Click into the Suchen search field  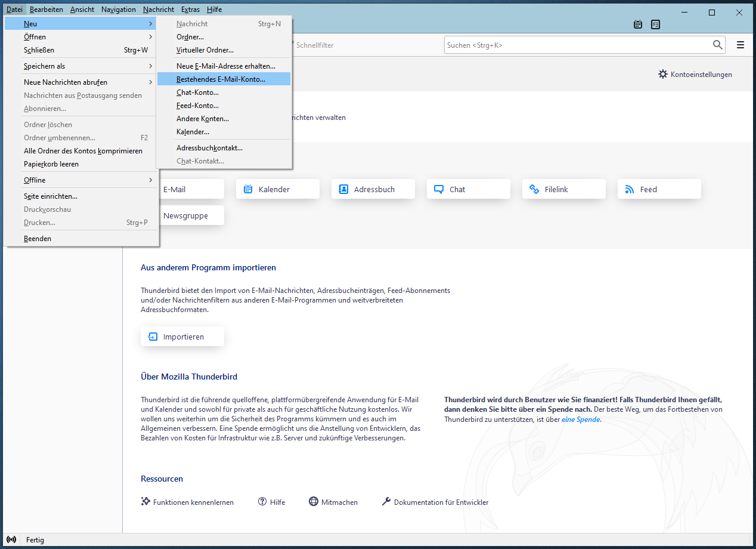(x=575, y=45)
